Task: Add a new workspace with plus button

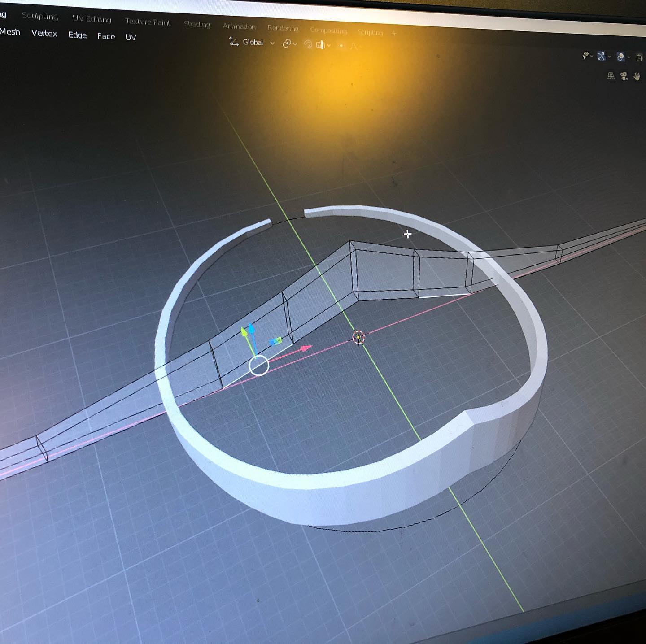Action: pyautogui.click(x=394, y=33)
